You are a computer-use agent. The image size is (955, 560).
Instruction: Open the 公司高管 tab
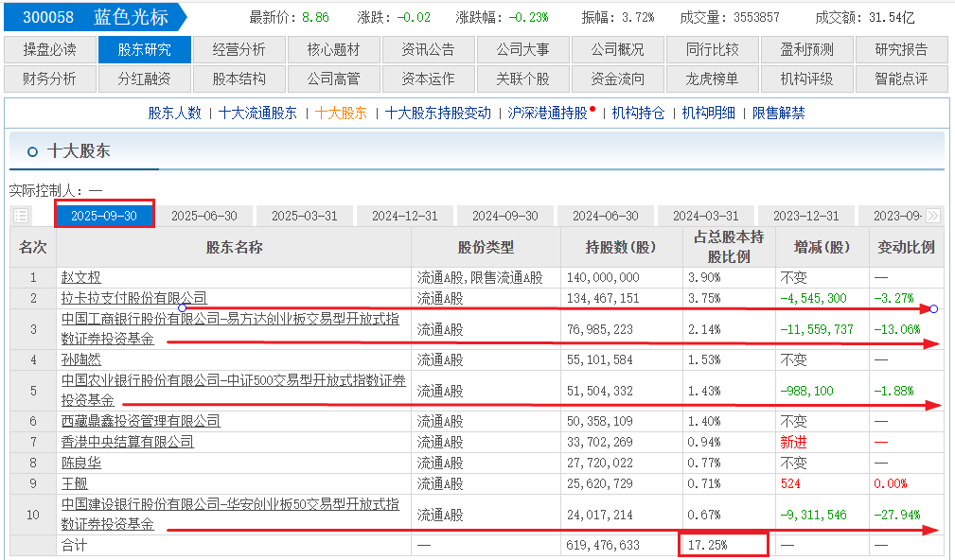click(x=334, y=79)
